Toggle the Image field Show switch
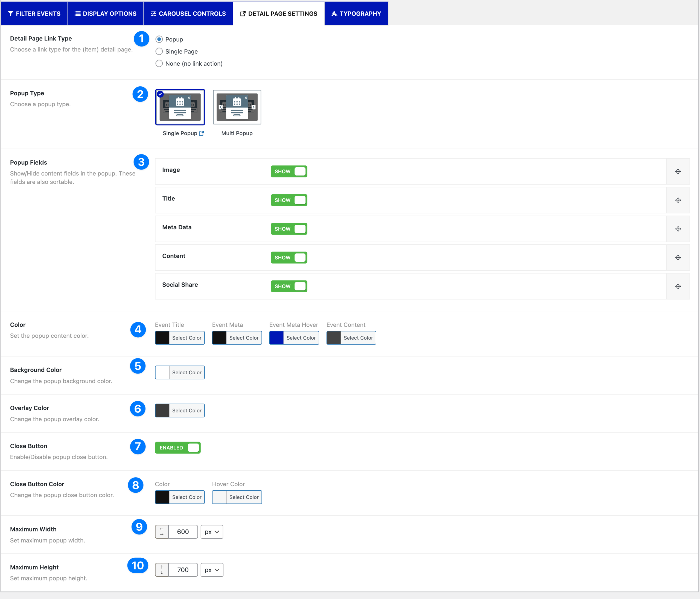 pos(289,171)
